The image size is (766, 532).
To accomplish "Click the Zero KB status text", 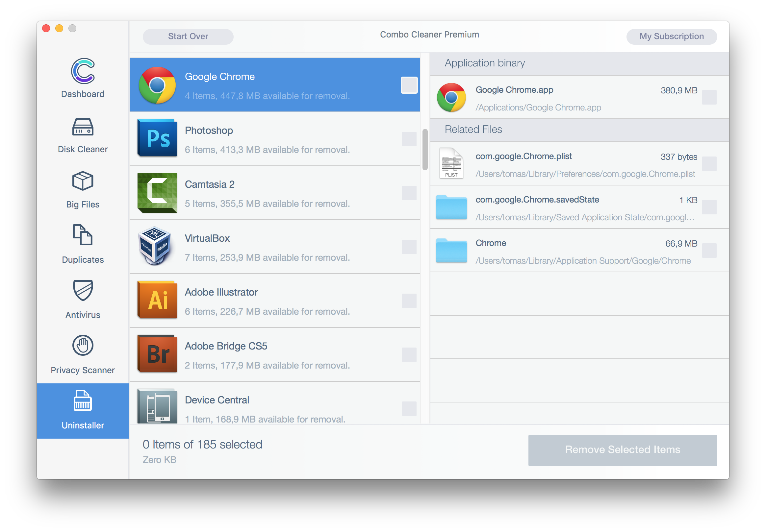I will click(159, 460).
